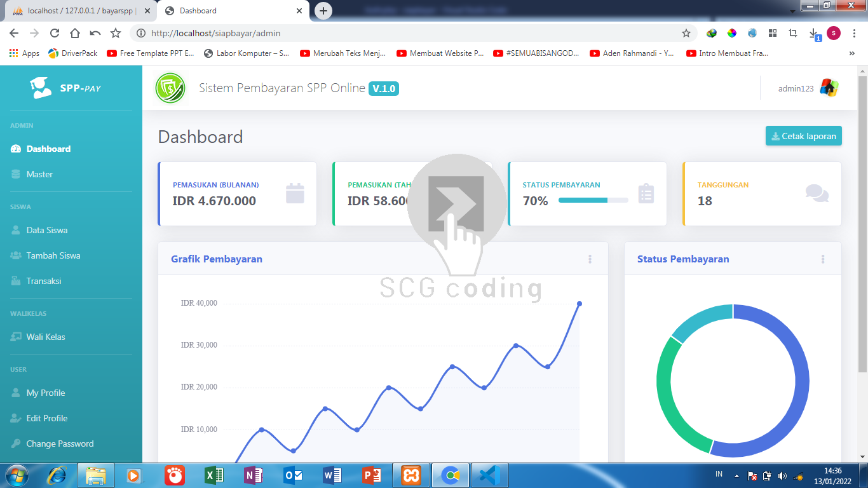Launch XAMPP from the taskbar
This screenshot has width=868, height=488.
coord(410,475)
